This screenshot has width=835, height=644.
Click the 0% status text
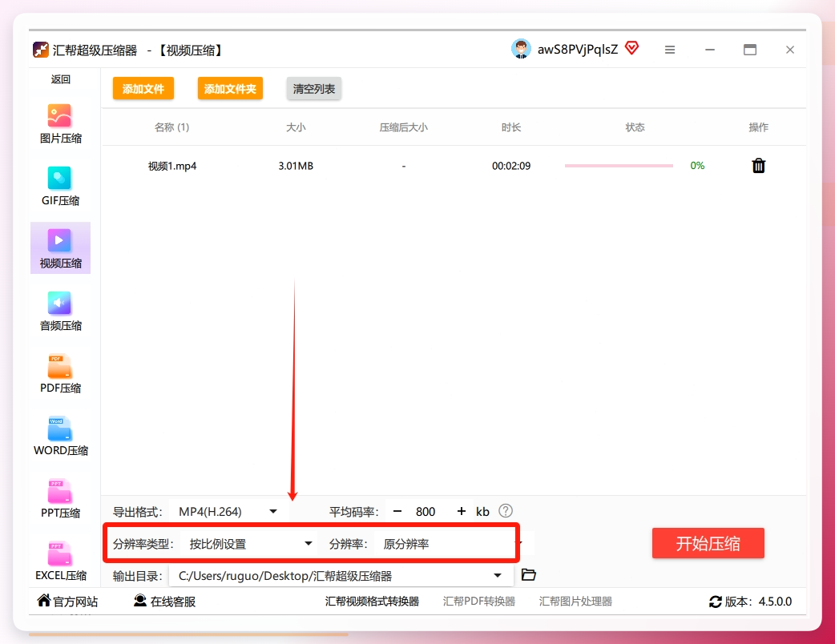tap(697, 166)
